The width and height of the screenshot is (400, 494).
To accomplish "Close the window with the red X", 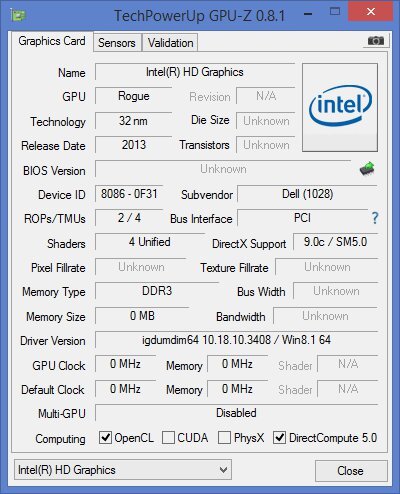I will tap(370, 12).
